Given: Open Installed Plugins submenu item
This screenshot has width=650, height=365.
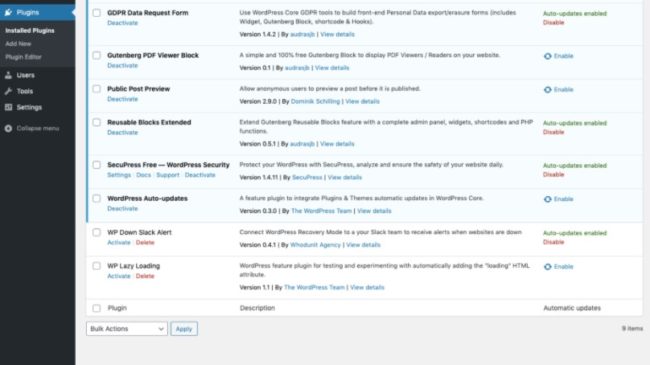Looking at the screenshot, I should (x=30, y=31).
